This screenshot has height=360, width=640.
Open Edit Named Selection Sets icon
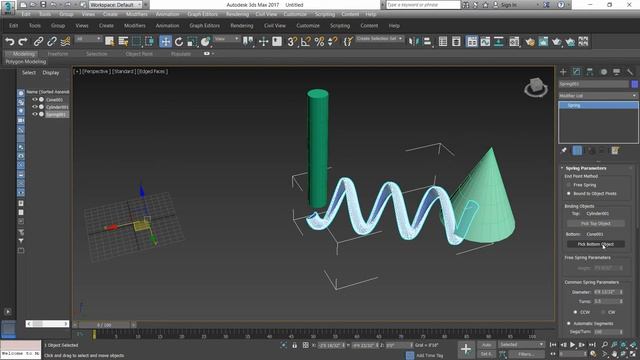coord(348,41)
